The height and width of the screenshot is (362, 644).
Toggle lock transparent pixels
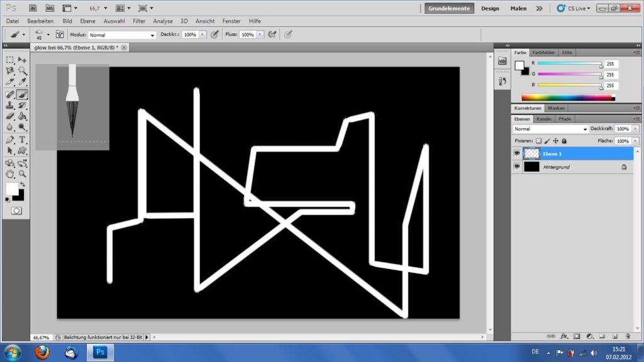(538, 141)
